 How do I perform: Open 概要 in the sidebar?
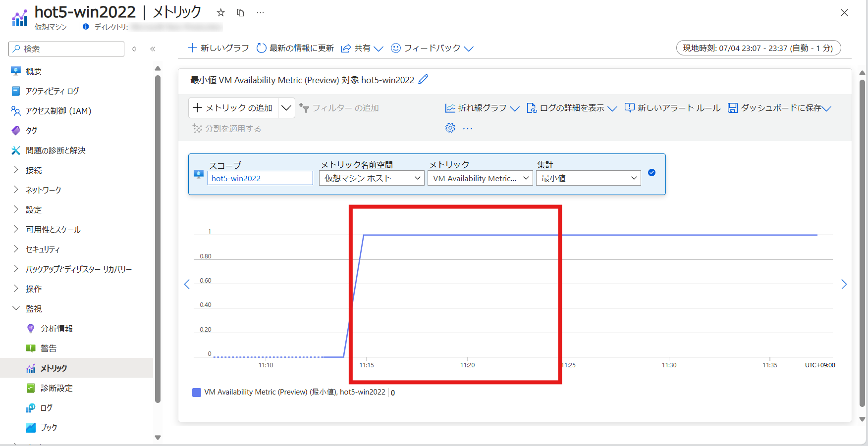pos(34,71)
